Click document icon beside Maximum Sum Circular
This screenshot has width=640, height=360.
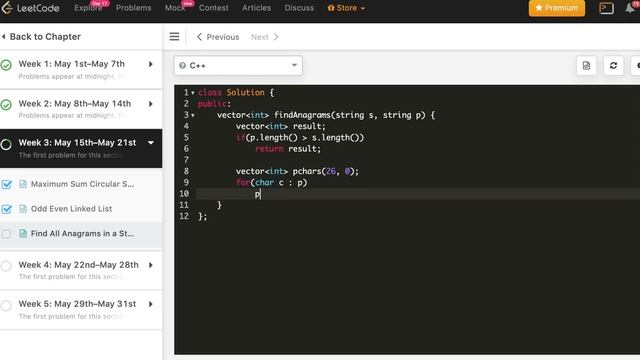point(23,184)
